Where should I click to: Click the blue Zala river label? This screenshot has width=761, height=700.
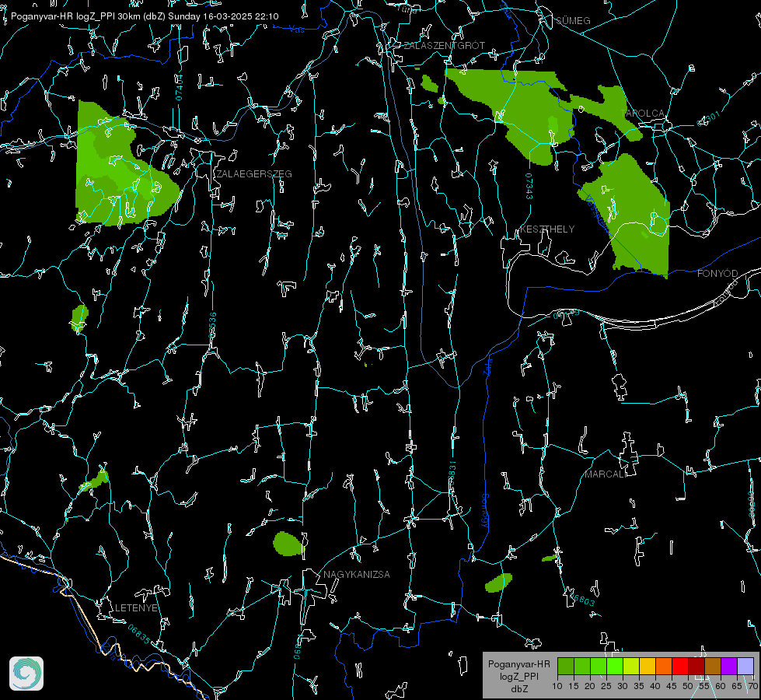tap(487, 366)
